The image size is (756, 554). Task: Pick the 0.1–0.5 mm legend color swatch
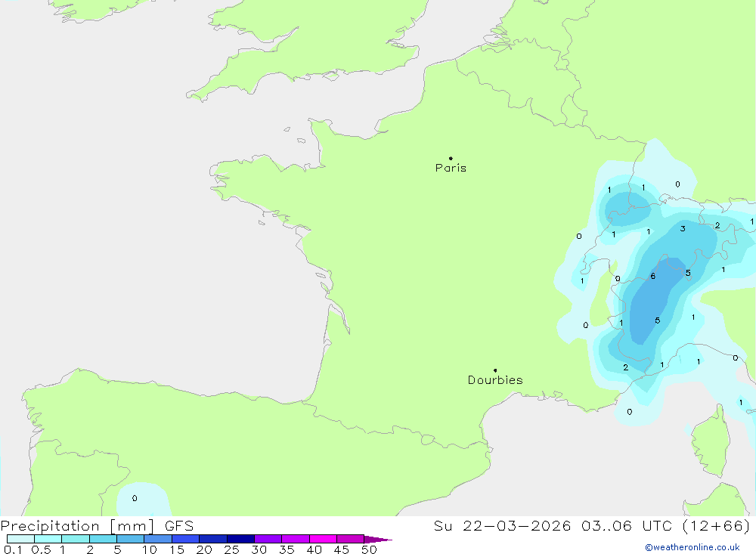click(20, 539)
